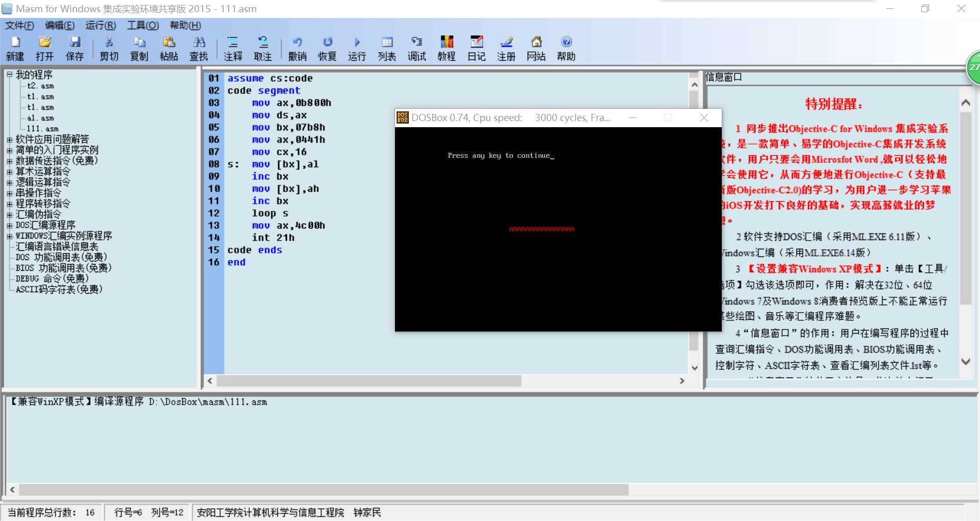Expand the 数据传送指令(免费) node
This screenshot has height=521, width=980.
tap(9, 161)
